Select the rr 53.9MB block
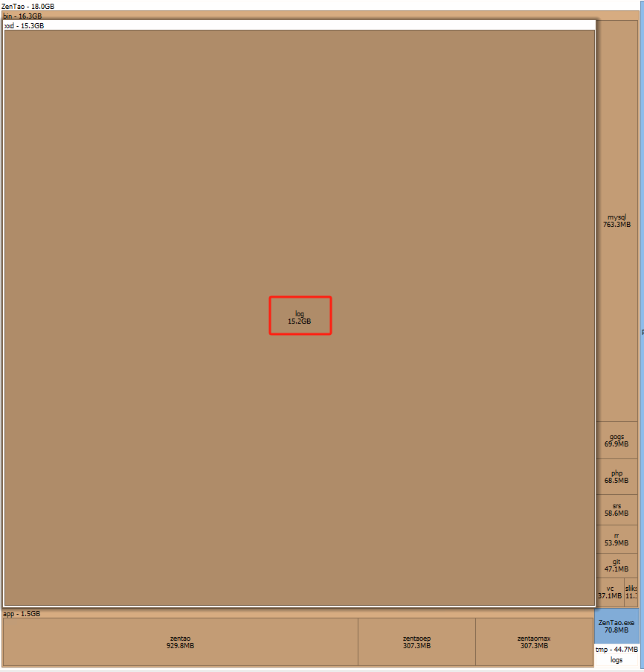Viewport: 644px width, 672px height. pyautogui.click(x=616, y=539)
